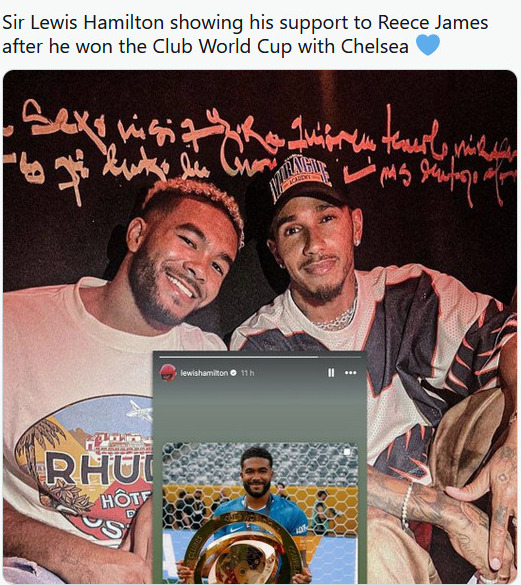Open the shared trophy photo in story
The height and width of the screenshot is (585, 521).
coord(260,513)
